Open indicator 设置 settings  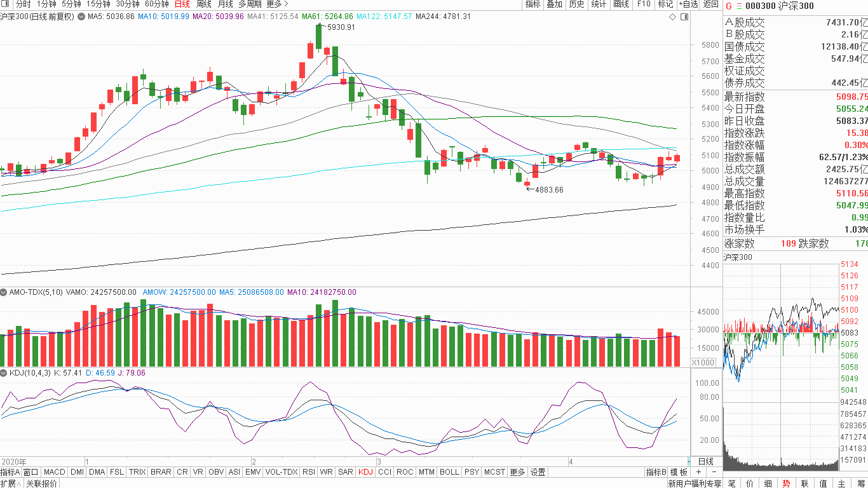[x=538, y=472]
